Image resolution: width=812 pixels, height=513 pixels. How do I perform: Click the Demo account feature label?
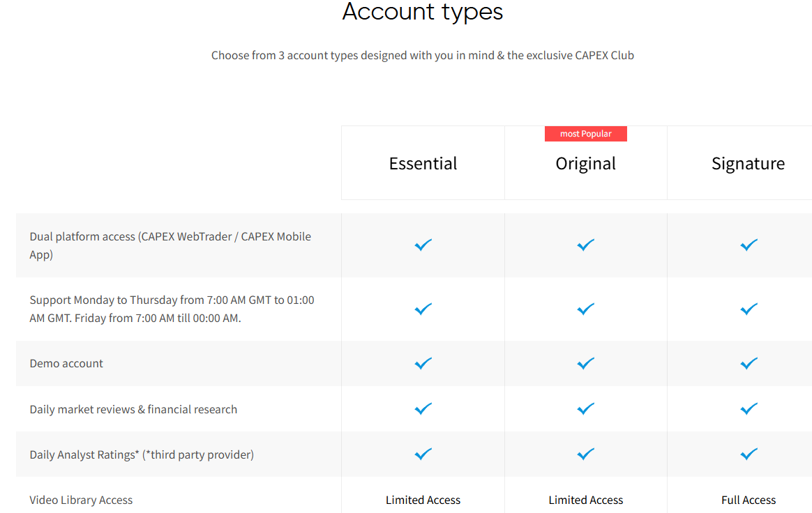[66, 363]
